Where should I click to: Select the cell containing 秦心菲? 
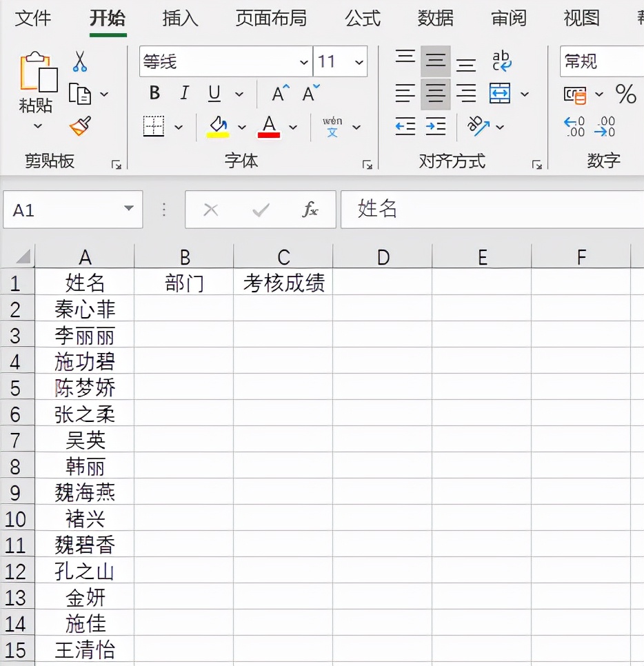(85, 308)
